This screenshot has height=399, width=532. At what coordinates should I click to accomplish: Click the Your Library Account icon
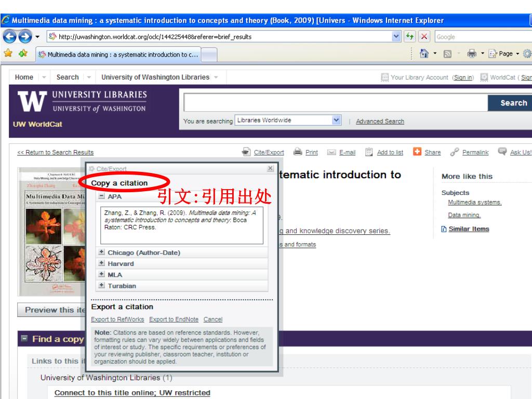384,77
